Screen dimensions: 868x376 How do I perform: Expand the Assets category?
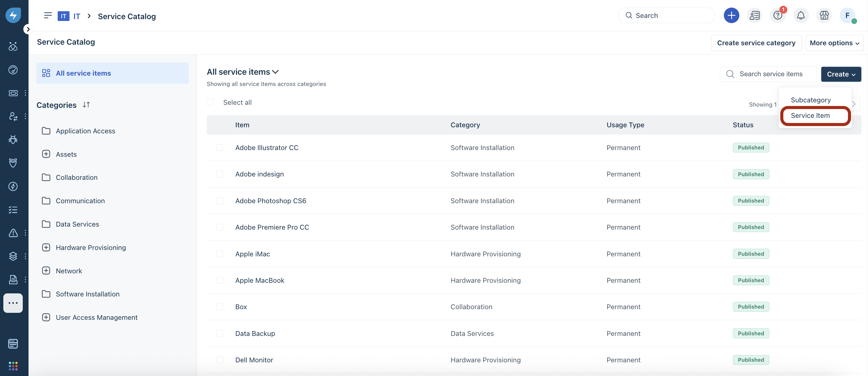(x=46, y=154)
